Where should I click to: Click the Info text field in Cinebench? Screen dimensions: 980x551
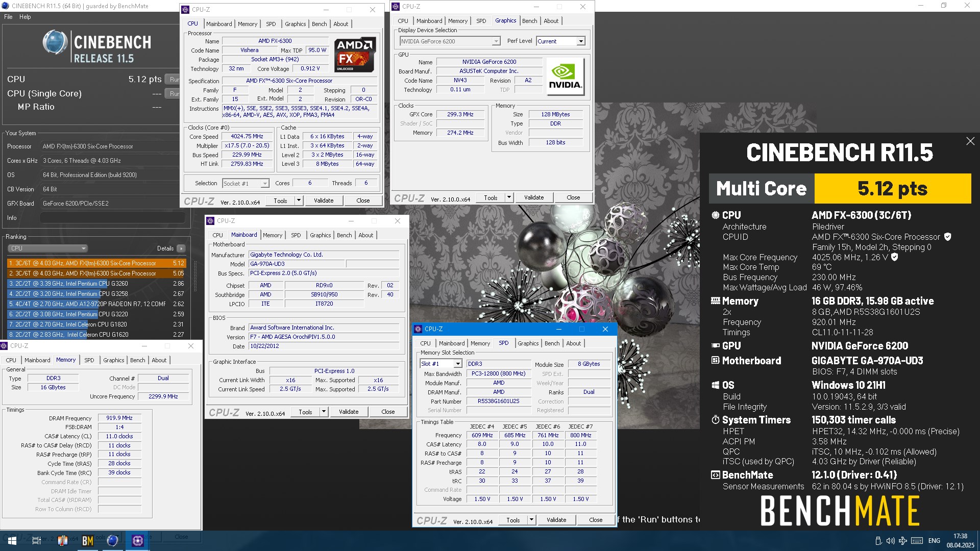112,218
